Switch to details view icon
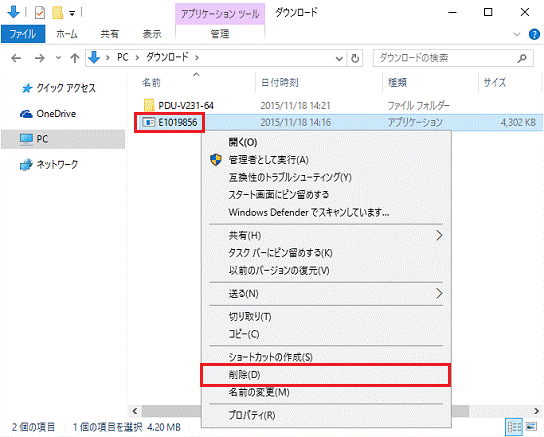This screenshot has width=544, height=437. [x=514, y=427]
